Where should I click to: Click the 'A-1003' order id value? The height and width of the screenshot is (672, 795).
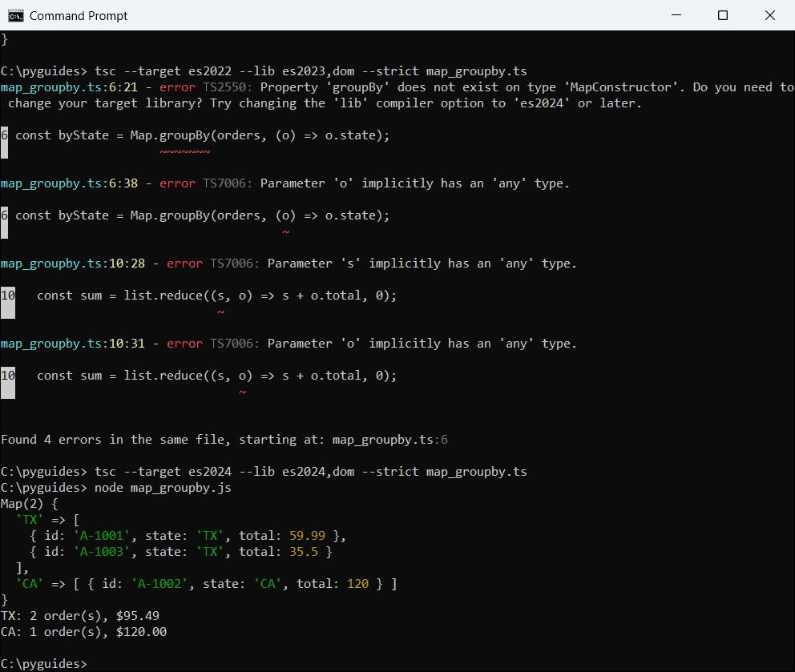[102, 552]
